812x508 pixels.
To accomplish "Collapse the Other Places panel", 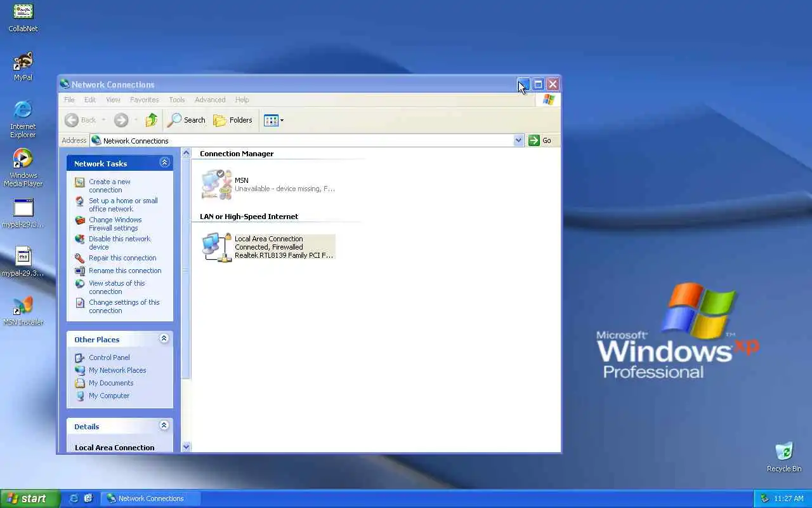I will (x=164, y=338).
